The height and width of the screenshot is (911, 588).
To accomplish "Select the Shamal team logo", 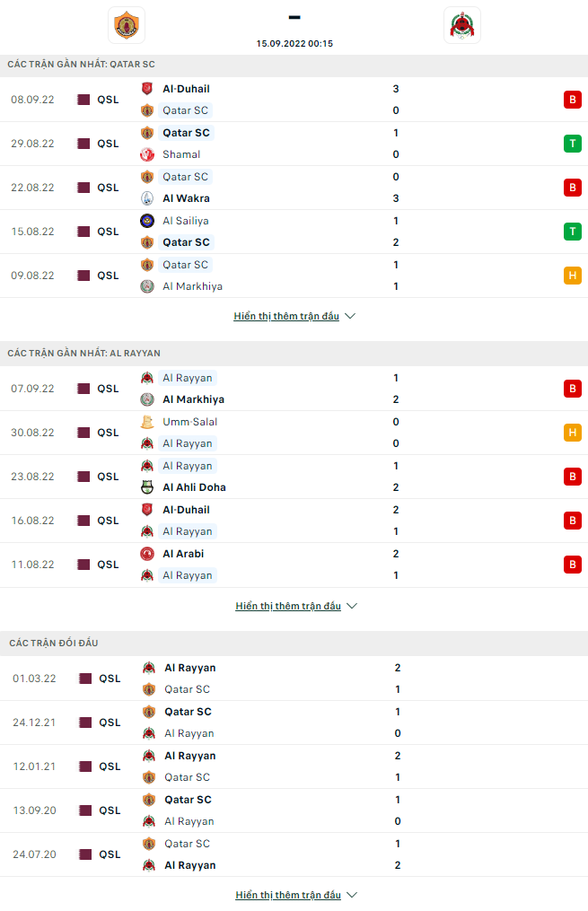I will (x=147, y=154).
